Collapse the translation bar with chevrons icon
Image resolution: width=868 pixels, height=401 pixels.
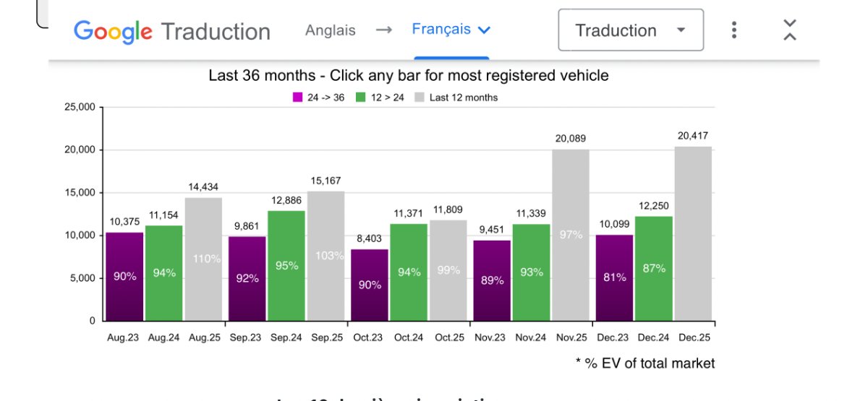tap(790, 30)
